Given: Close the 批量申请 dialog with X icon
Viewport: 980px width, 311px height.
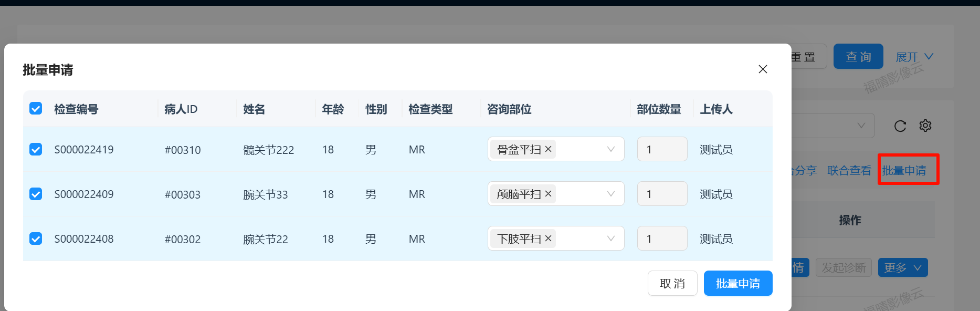Looking at the screenshot, I should (x=763, y=69).
